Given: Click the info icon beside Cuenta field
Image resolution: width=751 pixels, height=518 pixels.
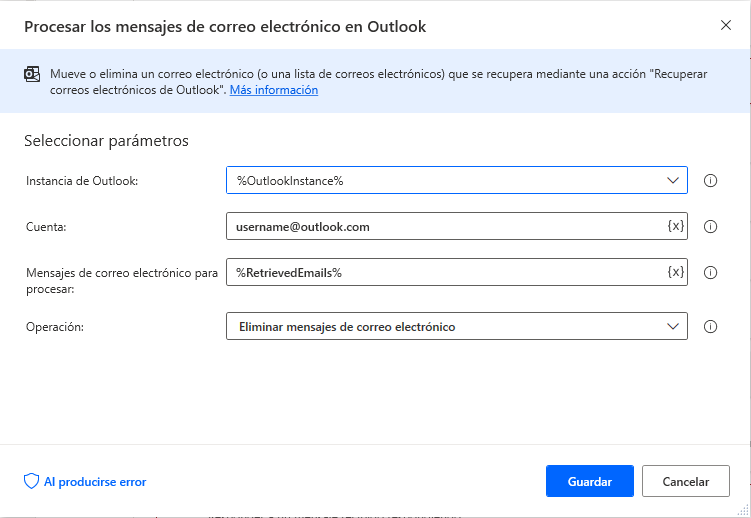Looking at the screenshot, I should 710,226.
